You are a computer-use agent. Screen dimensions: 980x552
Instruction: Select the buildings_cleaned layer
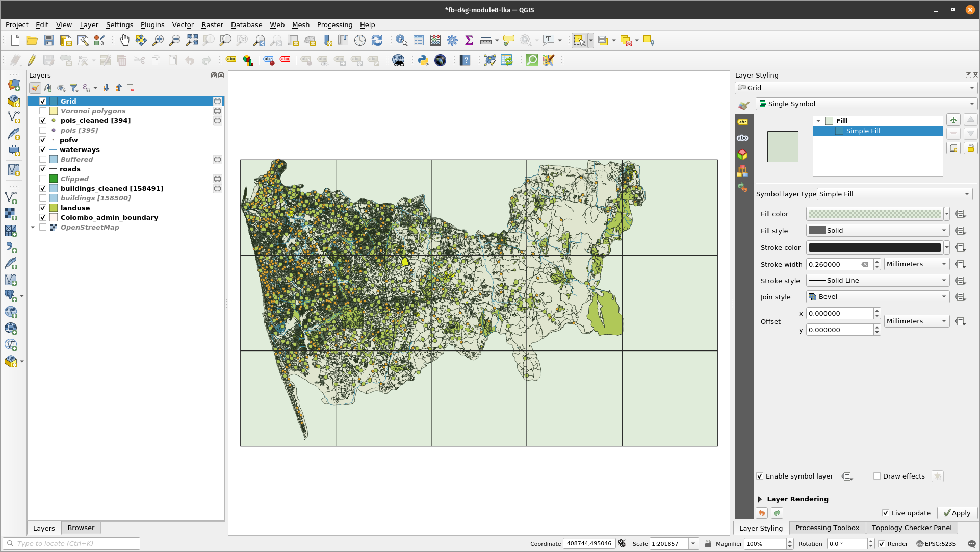pyautogui.click(x=112, y=188)
